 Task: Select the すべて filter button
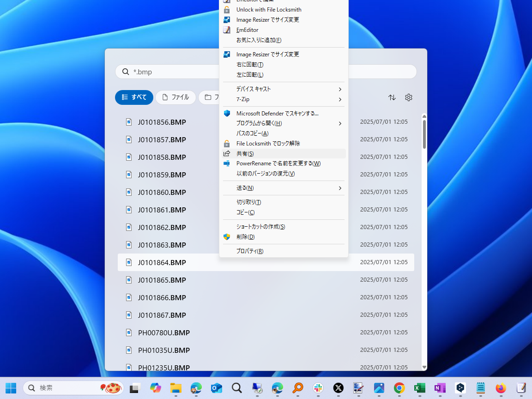134,97
